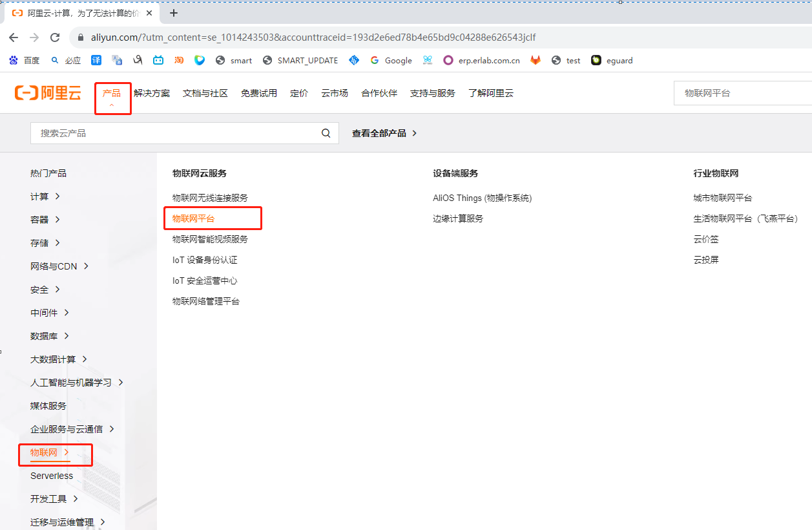Open the blue 译 translate bookmark
The image size is (812, 530).
click(96, 60)
